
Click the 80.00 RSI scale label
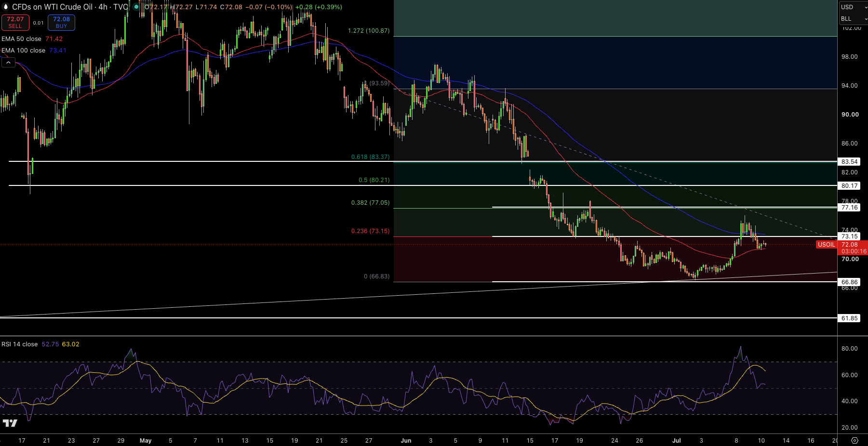pyautogui.click(x=849, y=348)
